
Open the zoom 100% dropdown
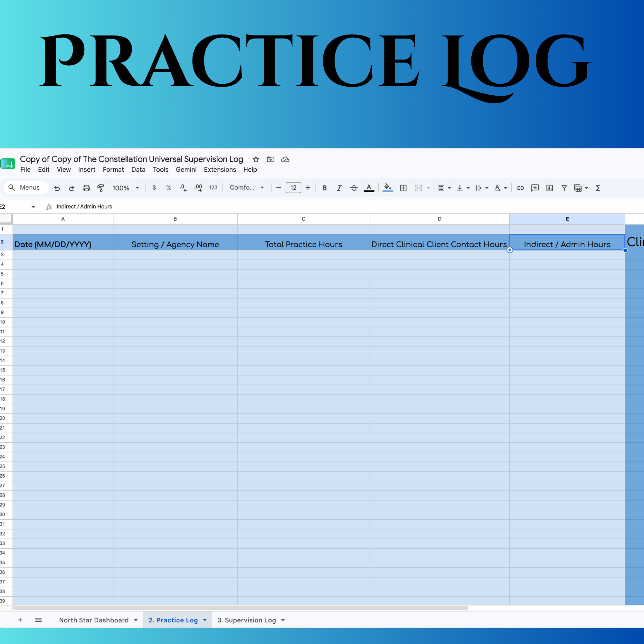[x=126, y=188]
